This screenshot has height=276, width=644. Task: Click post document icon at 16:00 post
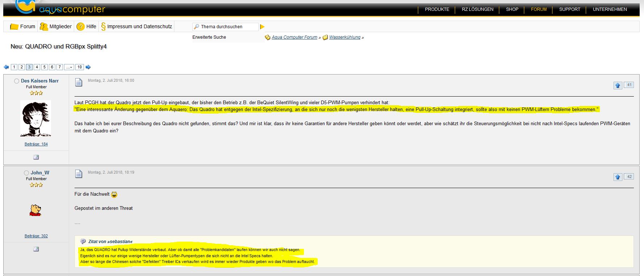click(x=79, y=82)
